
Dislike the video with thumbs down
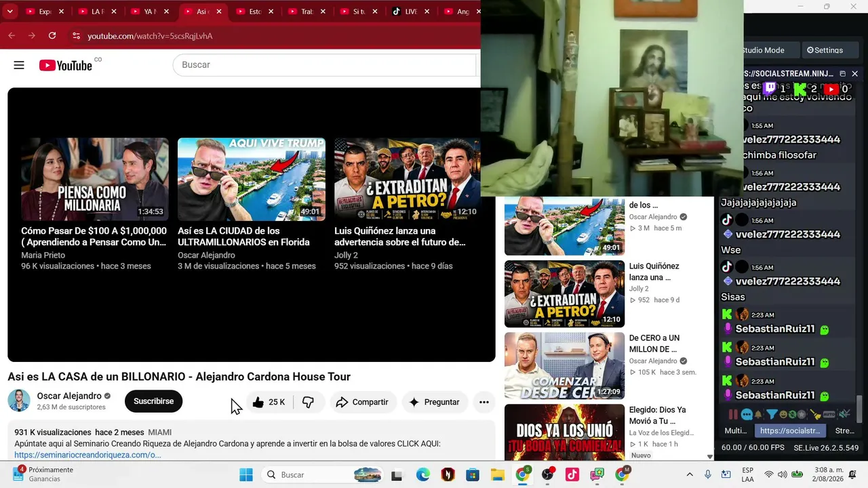point(308,402)
